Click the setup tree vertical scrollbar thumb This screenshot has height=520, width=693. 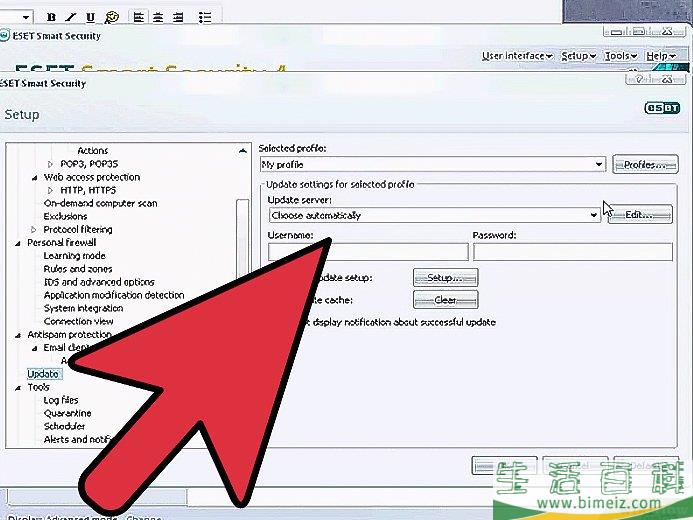click(243, 239)
